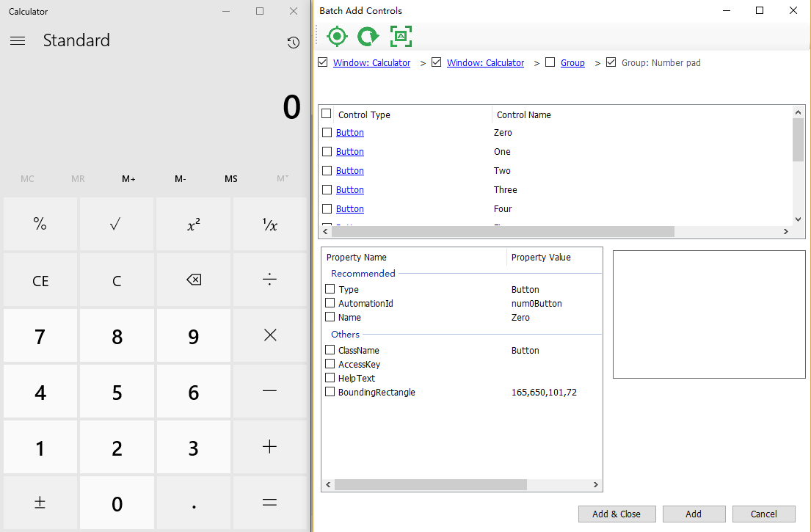Click the number 2 key in Calculator
Screen dimensions: 811x532
click(117, 447)
